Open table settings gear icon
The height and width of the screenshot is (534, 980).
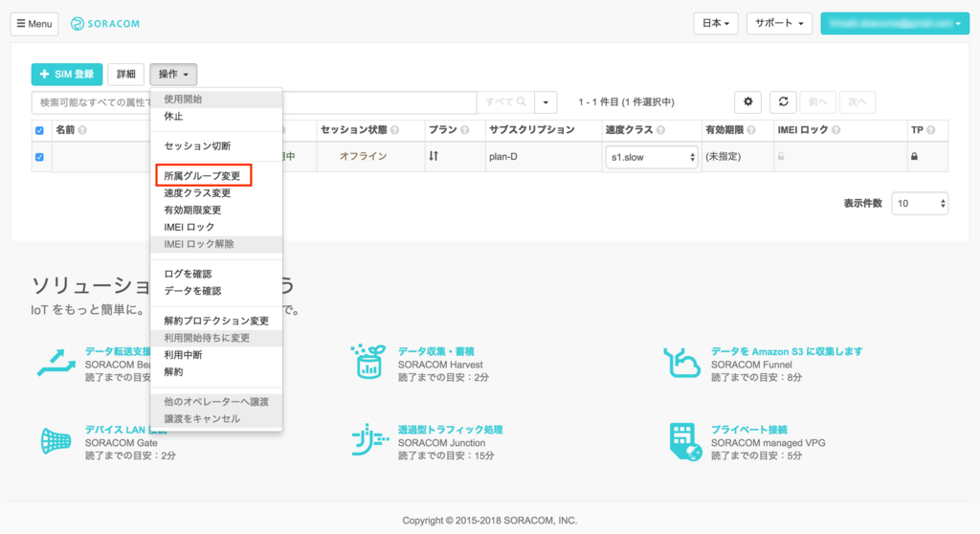747,101
